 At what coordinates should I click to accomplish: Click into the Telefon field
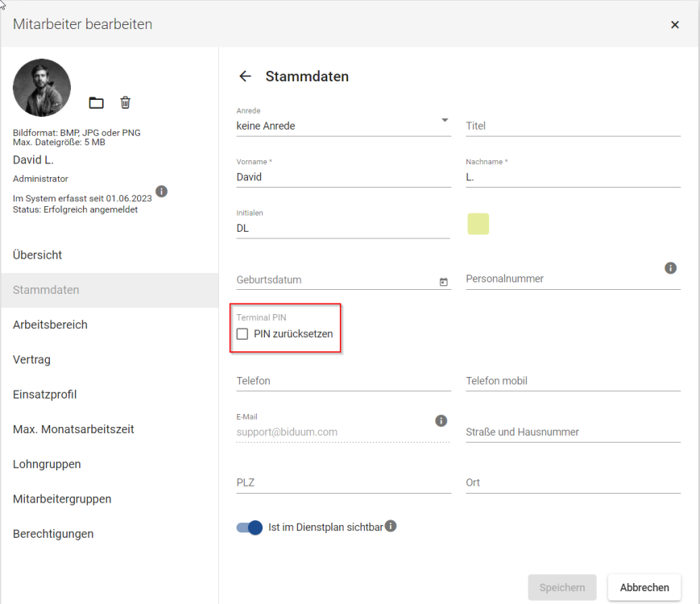[343, 381]
